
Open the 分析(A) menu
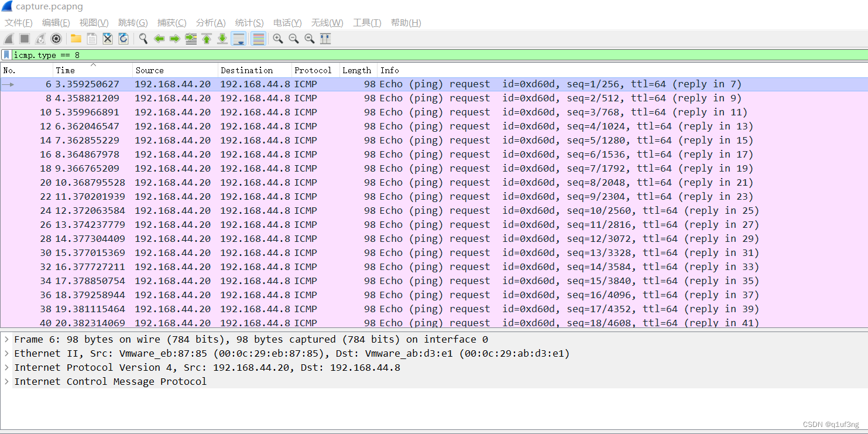pyautogui.click(x=211, y=23)
